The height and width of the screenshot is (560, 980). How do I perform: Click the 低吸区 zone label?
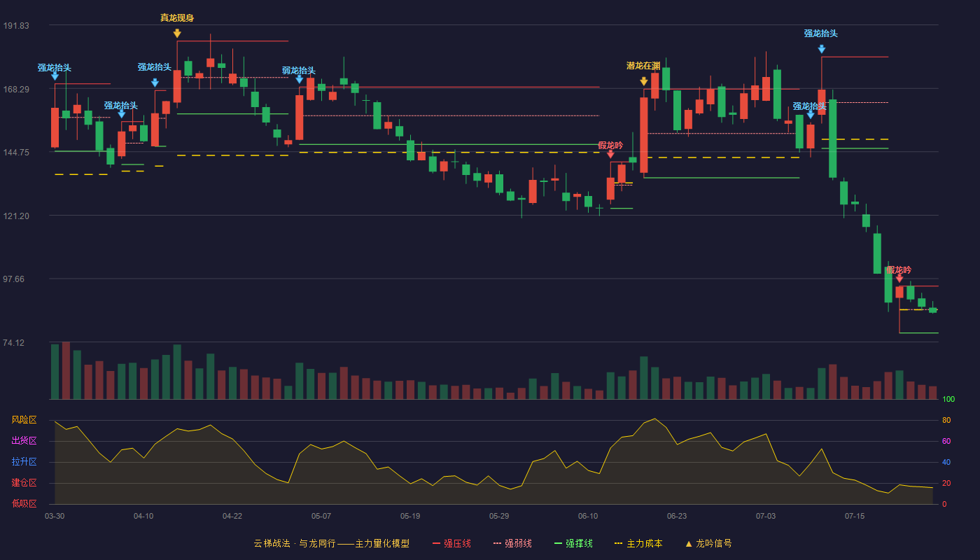coord(24,503)
